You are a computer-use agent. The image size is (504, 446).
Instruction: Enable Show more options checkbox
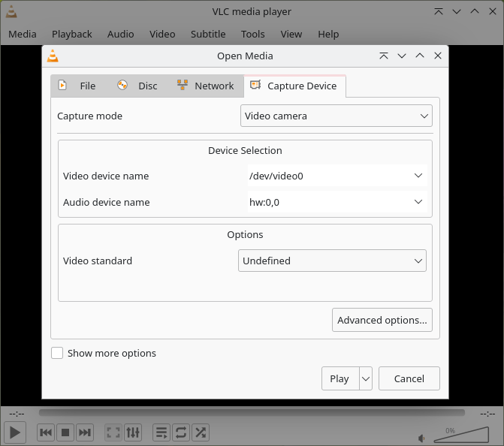(x=57, y=353)
